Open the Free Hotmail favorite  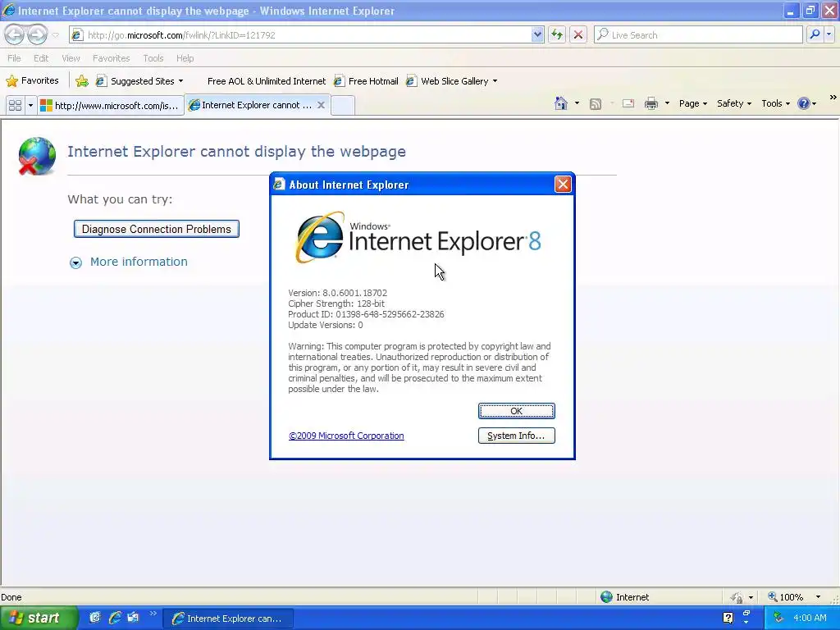[367, 81]
